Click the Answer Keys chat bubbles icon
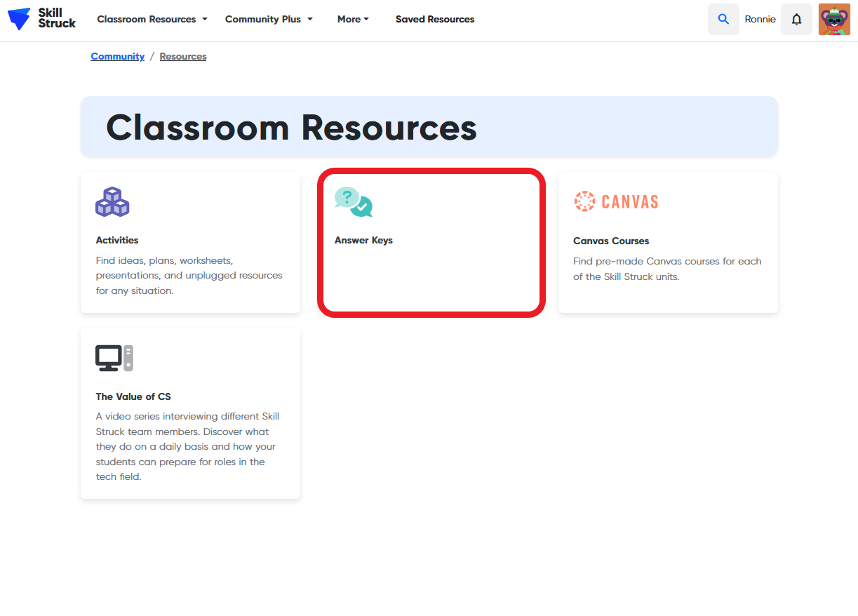 [x=354, y=202]
